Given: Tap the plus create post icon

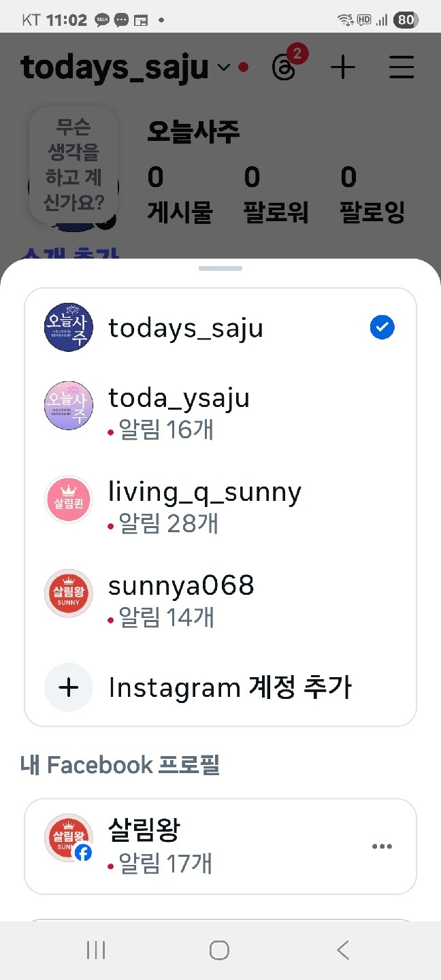Looking at the screenshot, I should (x=343, y=67).
